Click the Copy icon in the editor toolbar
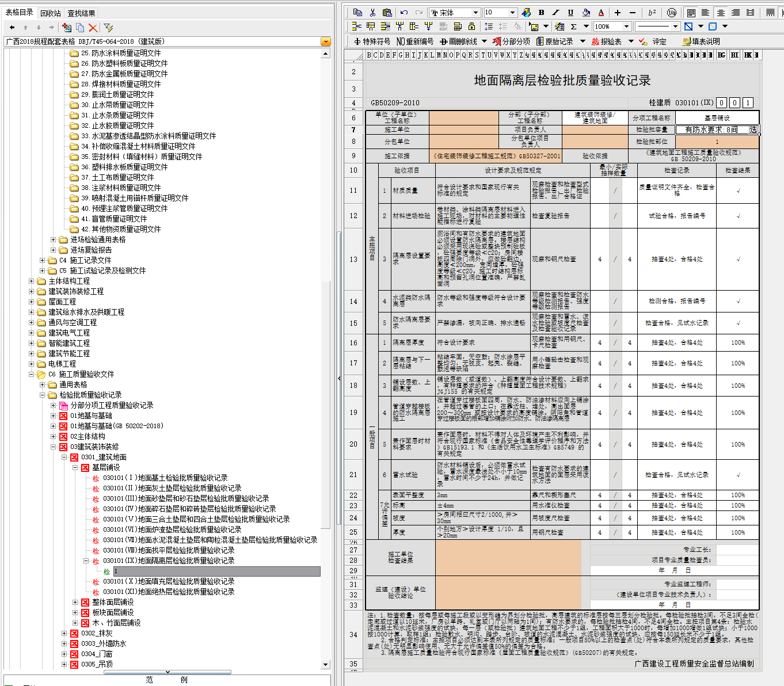Image resolution: width=784 pixels, height=686 pixels. (x=357, y=12)
